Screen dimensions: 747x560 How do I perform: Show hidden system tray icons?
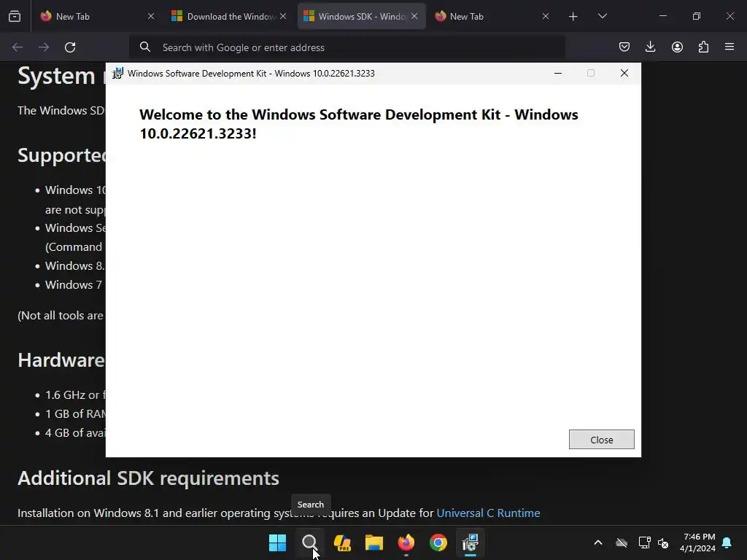pos(598,542)
